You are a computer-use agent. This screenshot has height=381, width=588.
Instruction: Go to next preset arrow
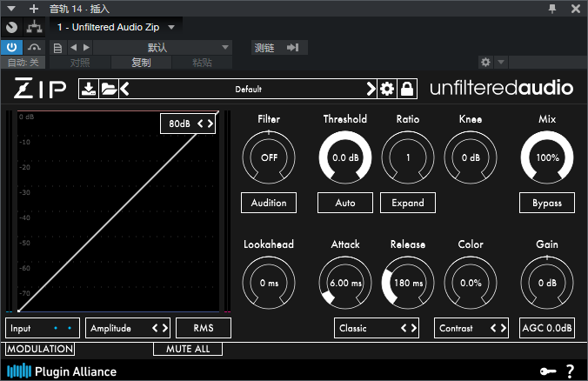[371, 89]
